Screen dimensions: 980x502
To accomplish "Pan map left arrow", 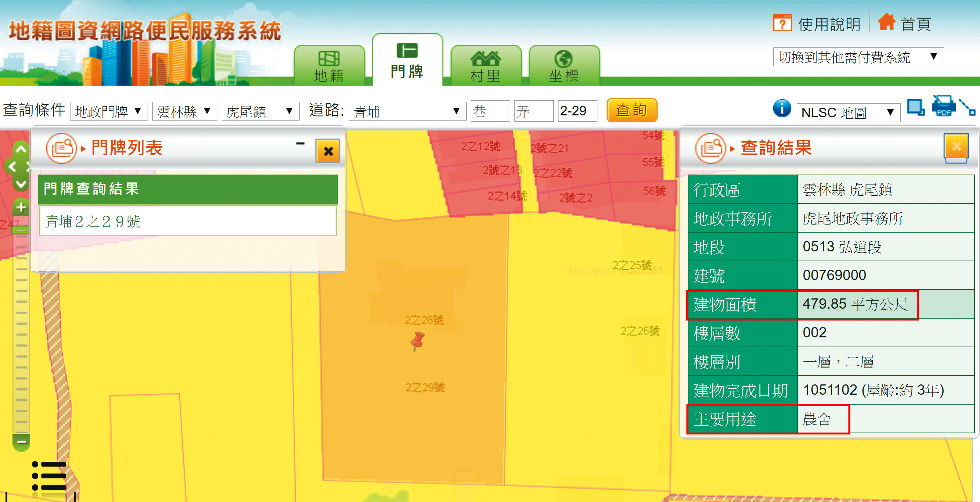I will point(12,167).
